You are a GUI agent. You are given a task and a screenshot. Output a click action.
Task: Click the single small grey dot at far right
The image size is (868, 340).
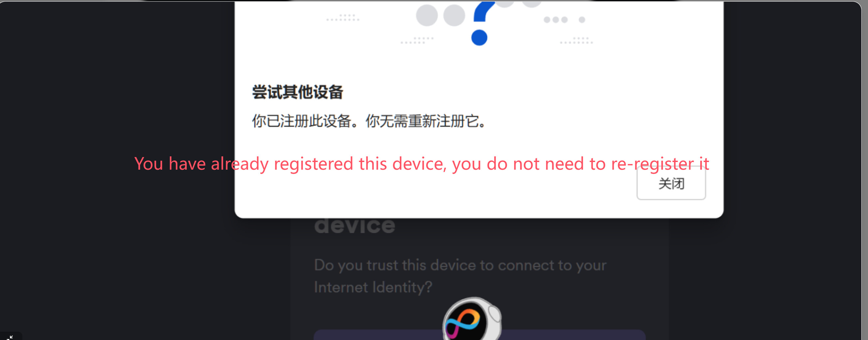coord(582,20)
